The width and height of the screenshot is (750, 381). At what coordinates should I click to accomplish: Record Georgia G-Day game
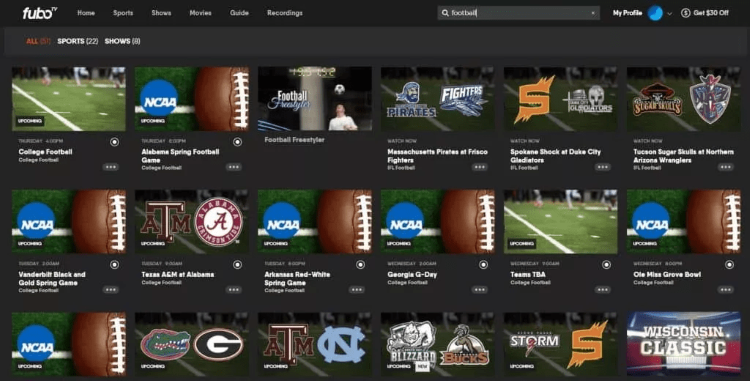(483, 264)
